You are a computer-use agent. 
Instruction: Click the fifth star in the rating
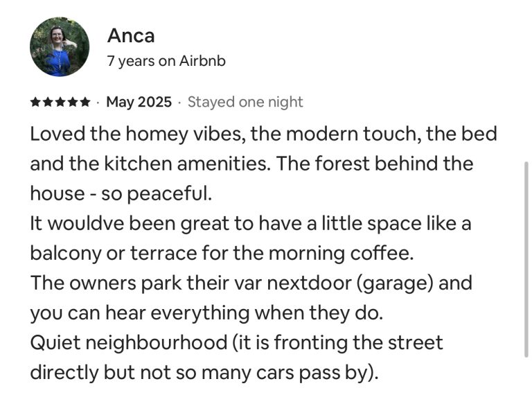click(85, 103)
